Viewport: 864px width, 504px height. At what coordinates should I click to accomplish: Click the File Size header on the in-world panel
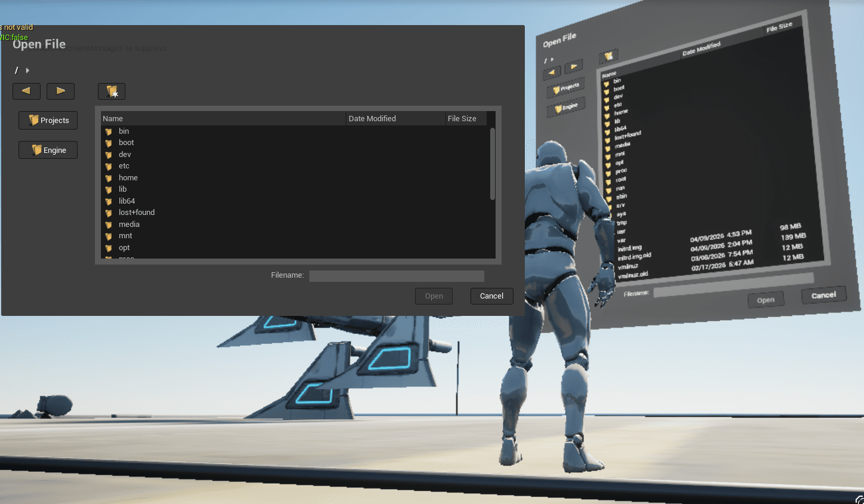pos(779,27)
